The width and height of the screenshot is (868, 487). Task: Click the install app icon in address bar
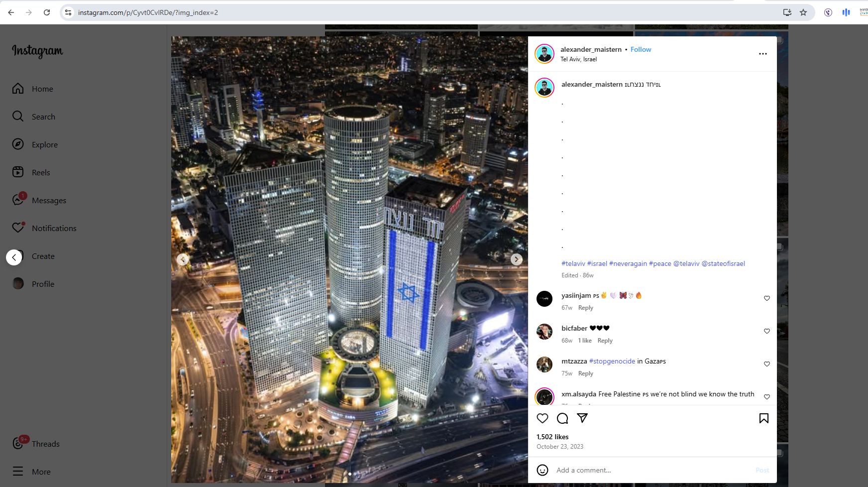[787, 12]
